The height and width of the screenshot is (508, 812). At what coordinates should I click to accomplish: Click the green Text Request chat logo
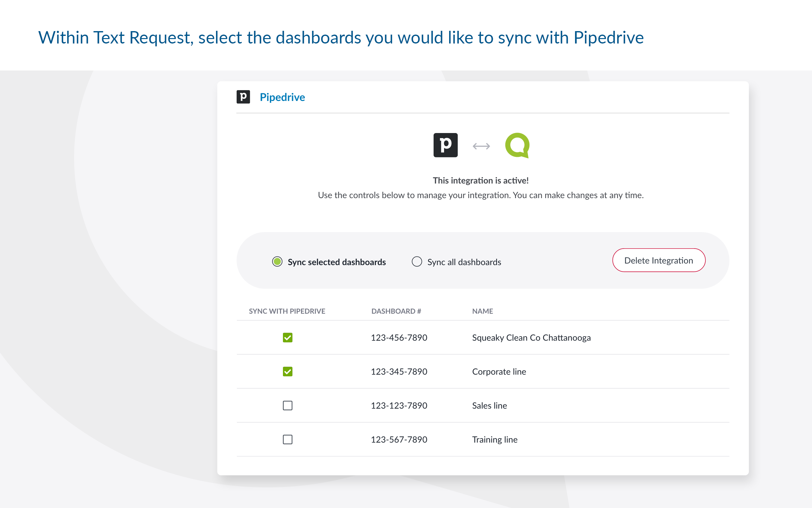(x=517, y=145)
